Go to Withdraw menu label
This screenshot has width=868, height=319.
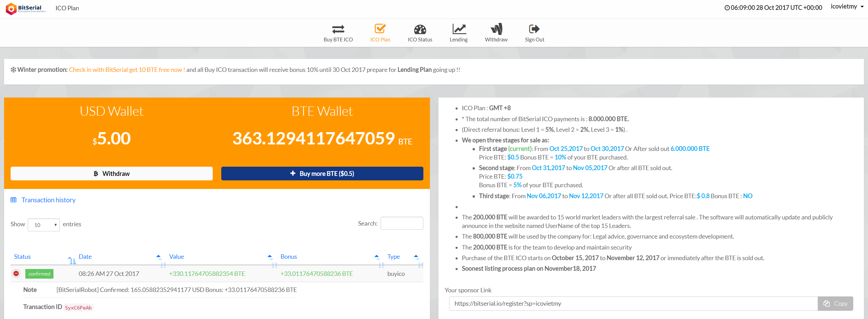click(x=496, y=40)
